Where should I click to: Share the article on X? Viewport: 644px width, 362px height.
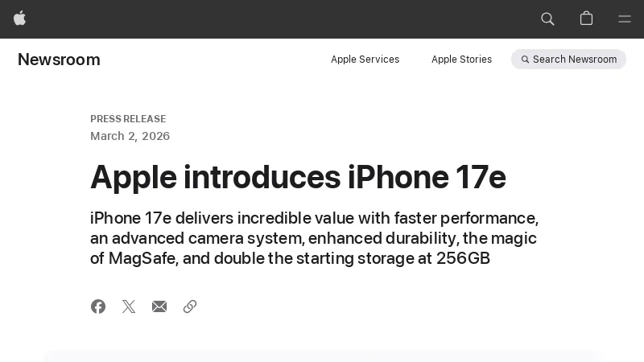(129, 306)
